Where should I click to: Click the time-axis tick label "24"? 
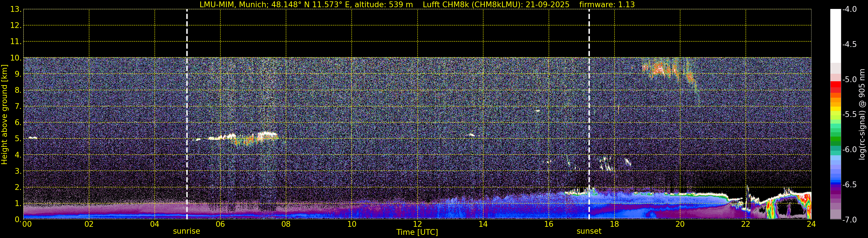click(x=811, y=224)
